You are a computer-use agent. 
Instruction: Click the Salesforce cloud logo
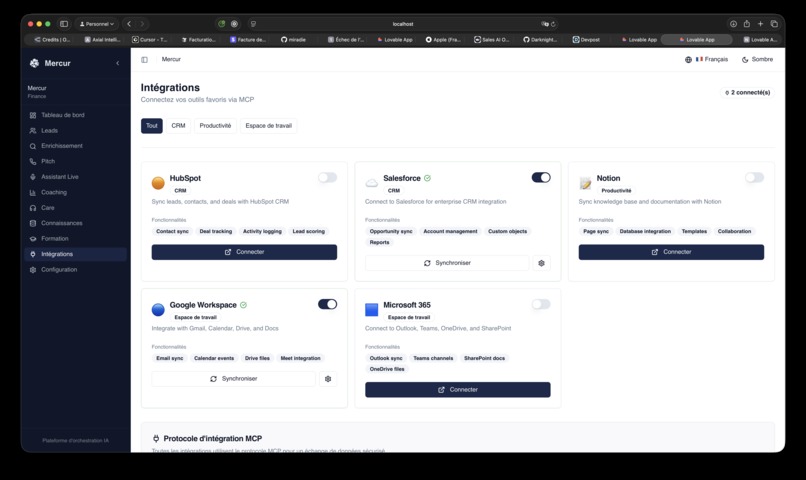tap(372, 182)
